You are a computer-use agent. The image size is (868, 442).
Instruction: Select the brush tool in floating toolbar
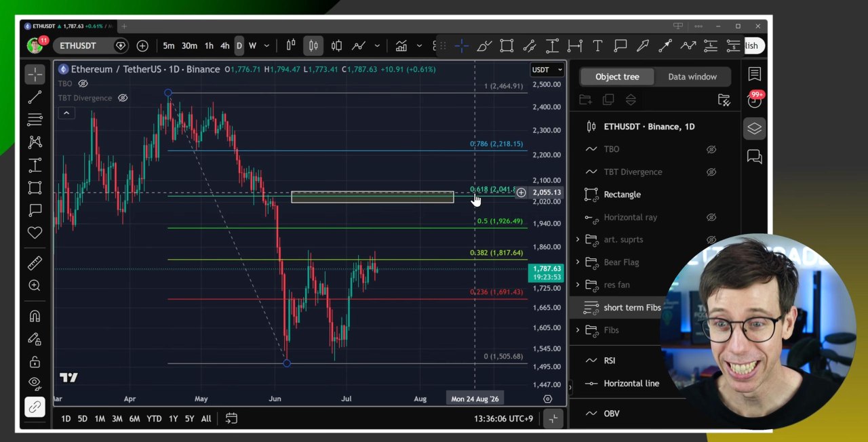point(484,45)
